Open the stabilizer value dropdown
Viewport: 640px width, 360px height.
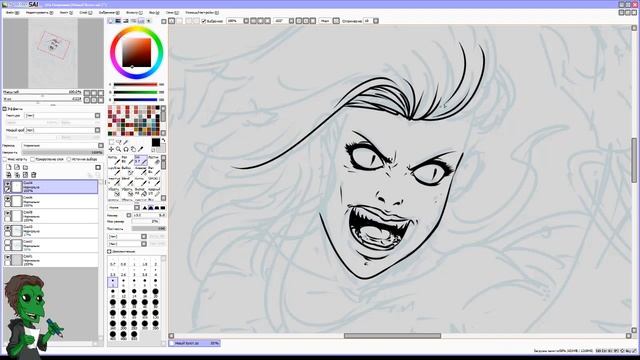[x=376, y=21]
